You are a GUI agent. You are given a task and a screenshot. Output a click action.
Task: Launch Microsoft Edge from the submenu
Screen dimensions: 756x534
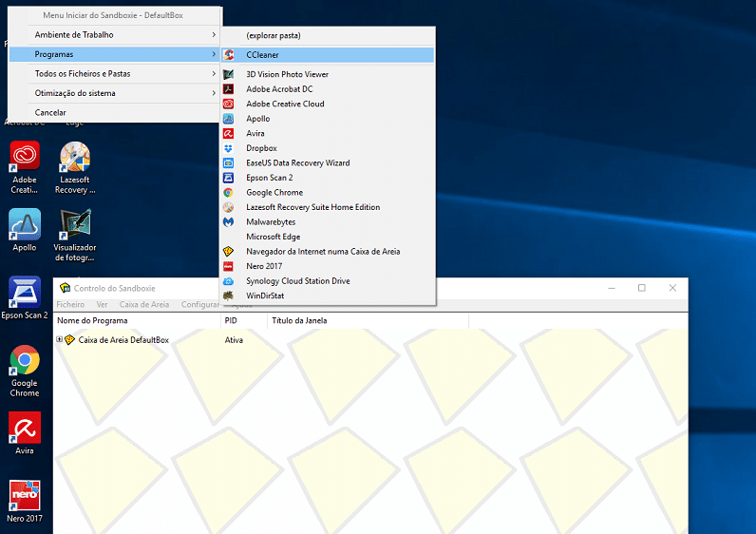[x=328, y=237]
